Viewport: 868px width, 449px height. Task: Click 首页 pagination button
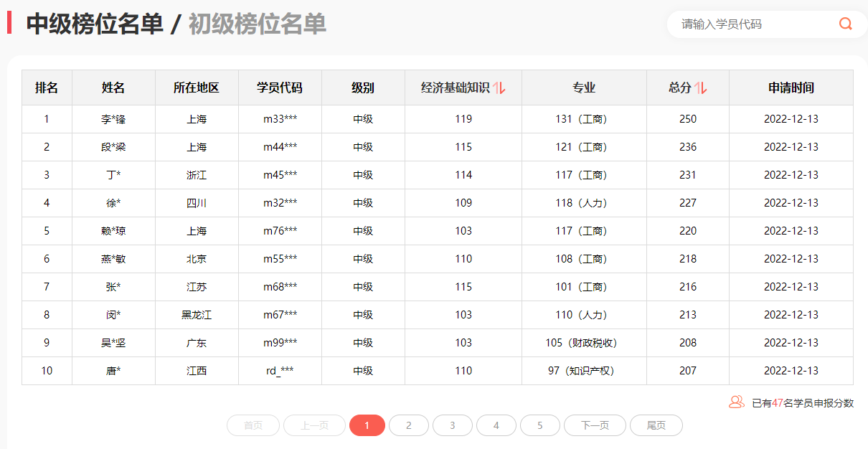(253, 425)
